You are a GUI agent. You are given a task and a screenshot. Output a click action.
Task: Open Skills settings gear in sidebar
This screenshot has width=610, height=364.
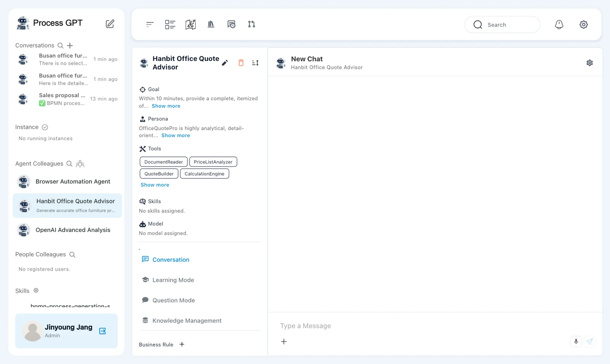36,291
